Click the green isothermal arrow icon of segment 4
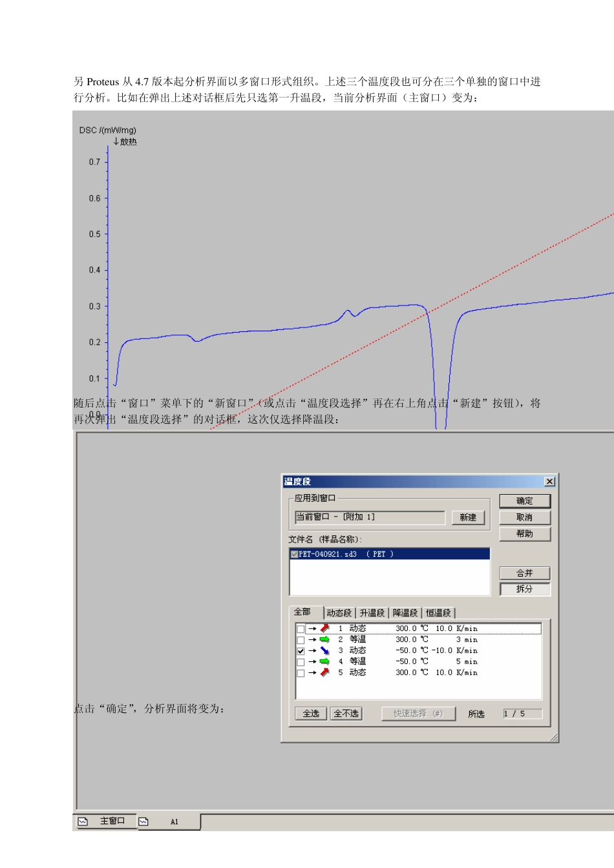 (324, 661)
